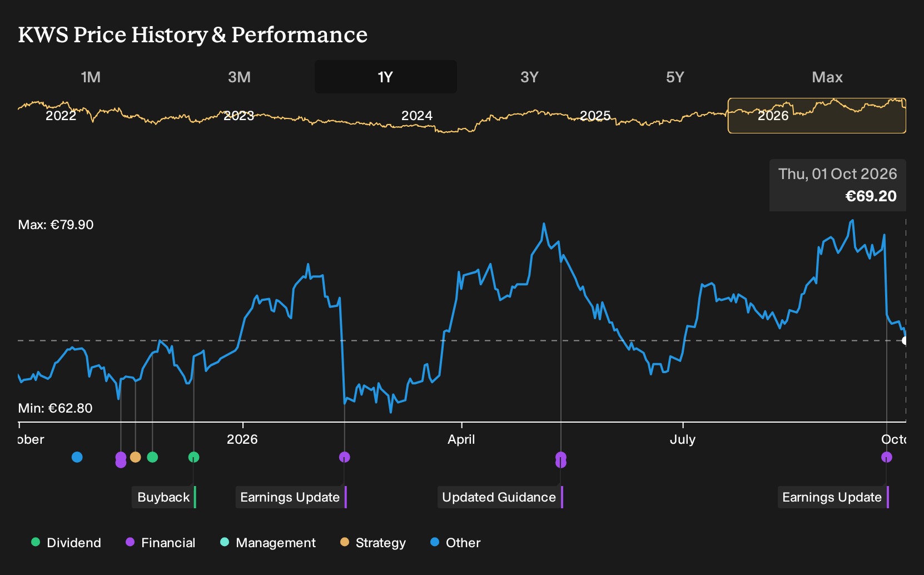
Task: Click the April axis label
Action: (461, 439)
